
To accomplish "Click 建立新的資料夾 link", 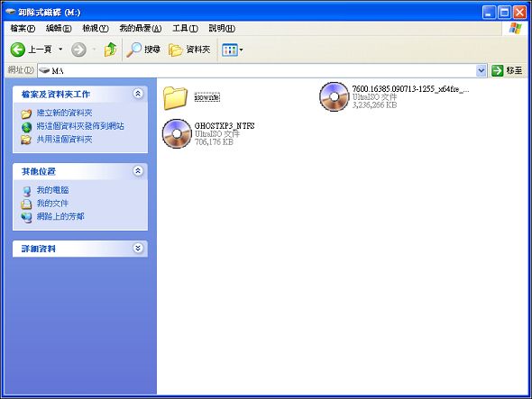I will pos(64,113).
